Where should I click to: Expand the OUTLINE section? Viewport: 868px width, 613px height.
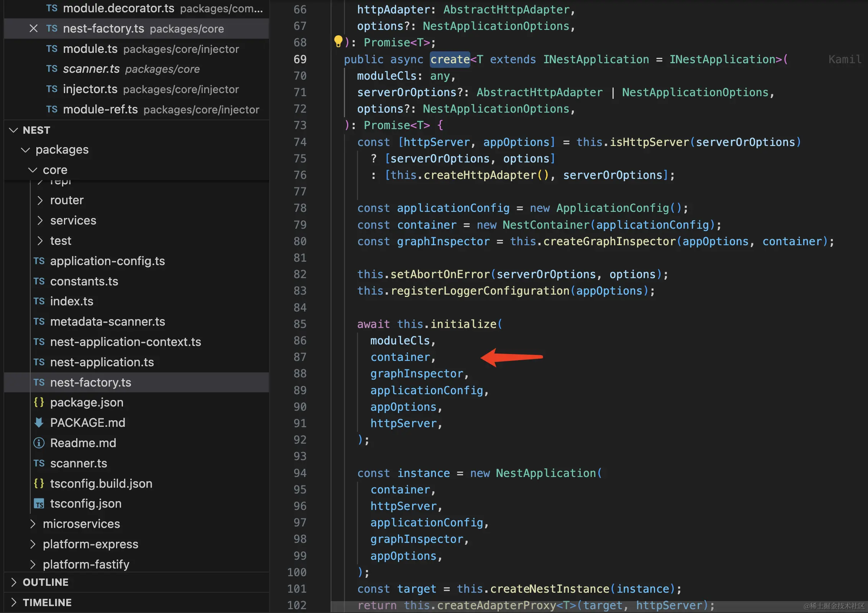(14, 582)
